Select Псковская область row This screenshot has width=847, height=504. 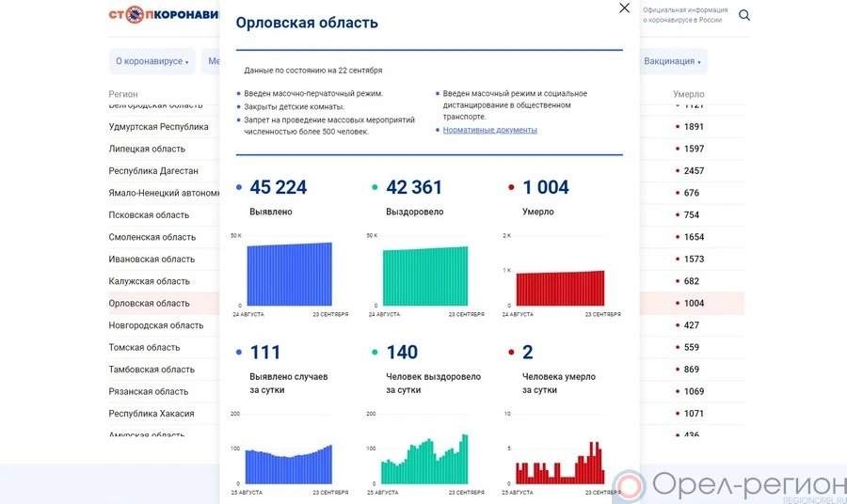(149, 215)
